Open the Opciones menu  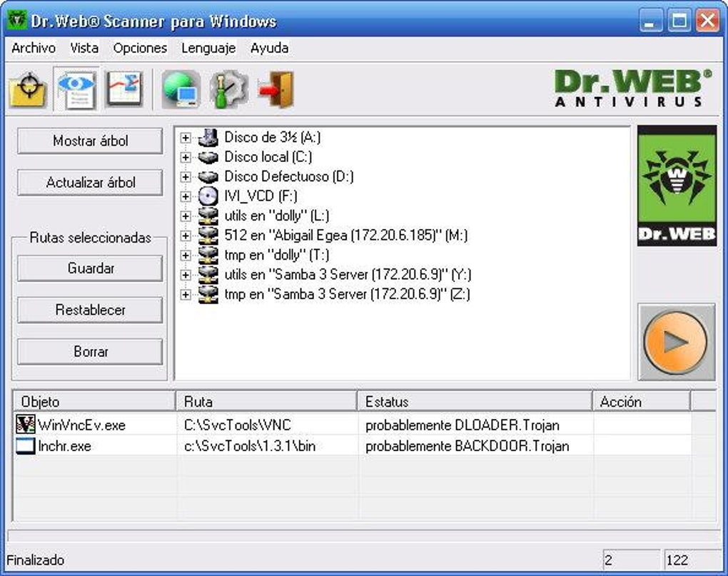140,48
